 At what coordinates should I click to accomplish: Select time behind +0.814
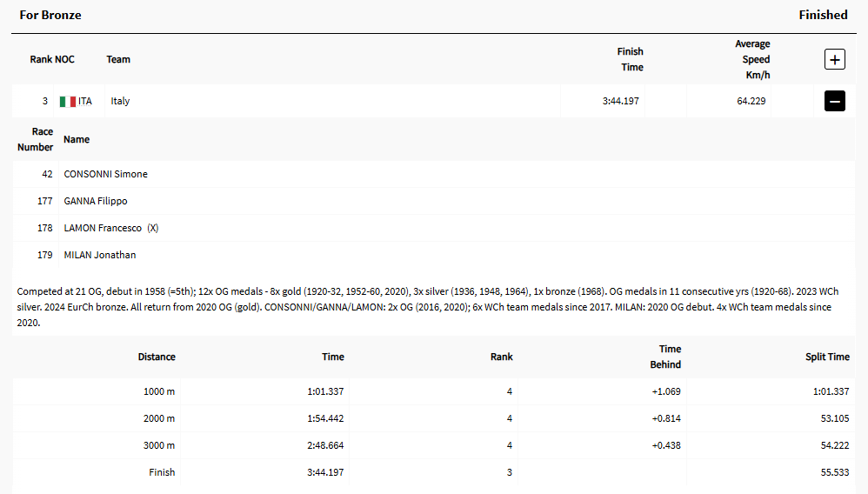(666, 418)
